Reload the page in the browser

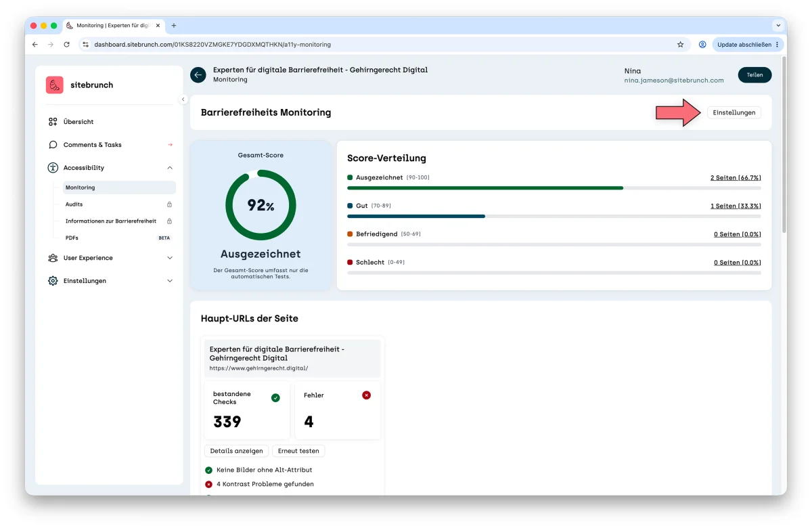pyautogui.click(x=66, y=45)
